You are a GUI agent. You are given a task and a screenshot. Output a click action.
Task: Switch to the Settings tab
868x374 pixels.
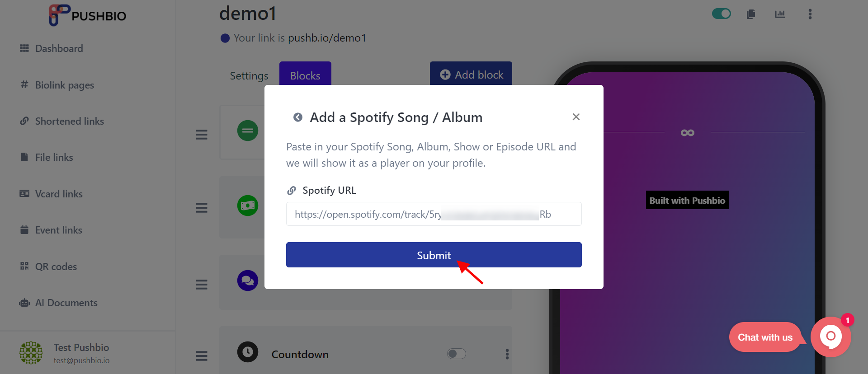pyautogui.click(x=249, y=75)
